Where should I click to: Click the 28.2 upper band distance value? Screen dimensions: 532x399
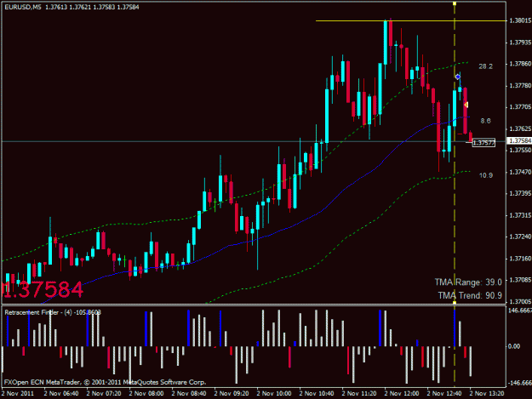[x=485, y=66]
